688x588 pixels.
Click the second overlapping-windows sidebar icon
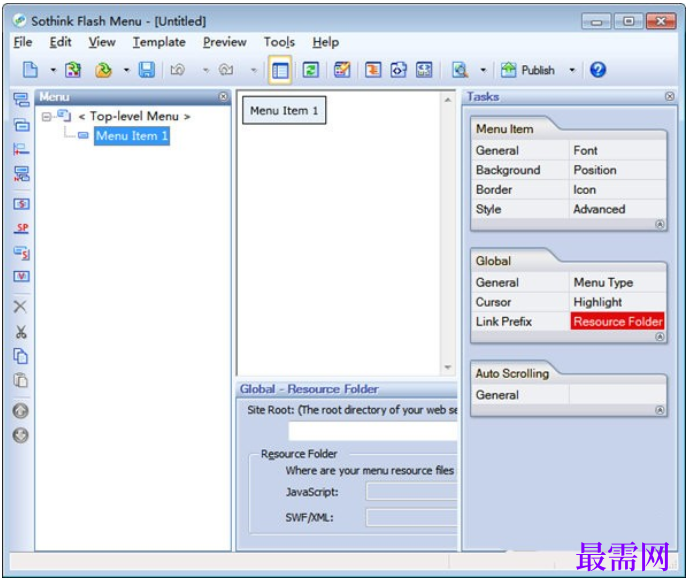(21, 125)
